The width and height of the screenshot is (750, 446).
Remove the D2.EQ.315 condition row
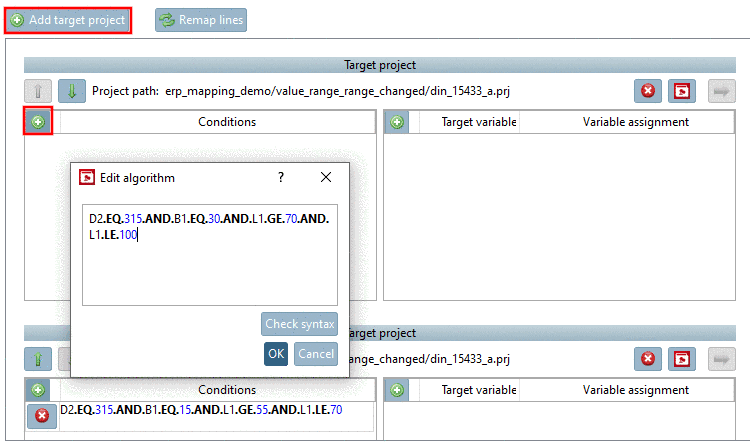(42, 415)
